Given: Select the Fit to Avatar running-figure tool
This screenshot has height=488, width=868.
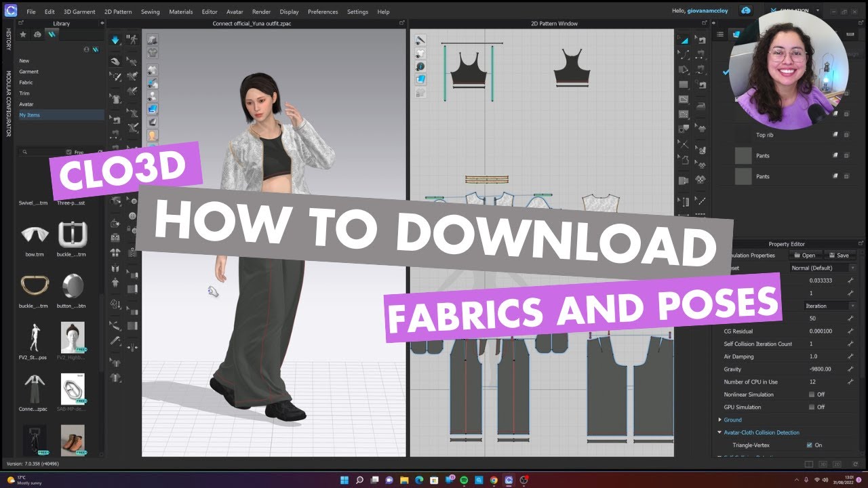Looking at the screenshot, I should coord(133,41).
